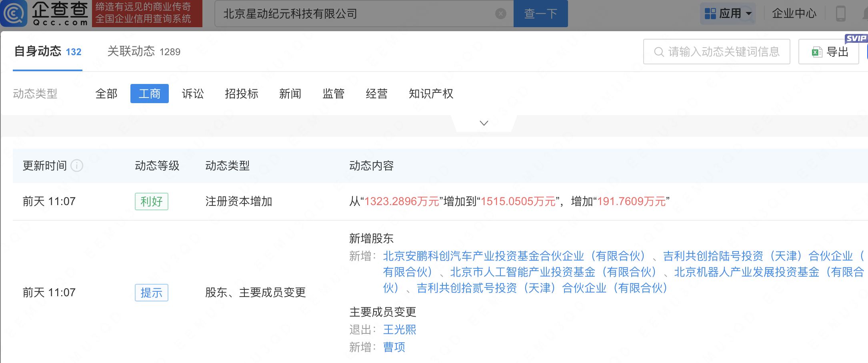Click the mobile phone icon
Image resolution: width=868 pixels, height=363 pixels.
click(x=840, y=14)
